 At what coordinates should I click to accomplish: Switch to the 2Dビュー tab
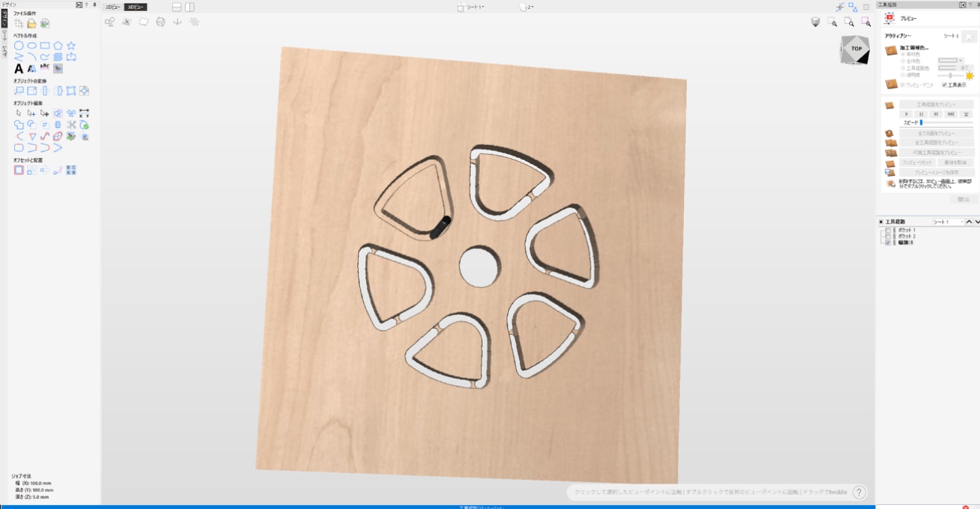[113, 7]
